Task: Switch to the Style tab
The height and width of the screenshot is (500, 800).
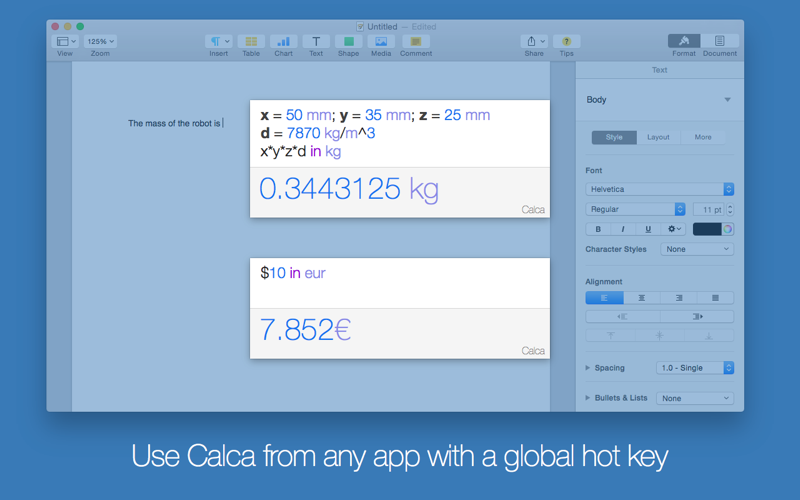Action: (614, 137)
